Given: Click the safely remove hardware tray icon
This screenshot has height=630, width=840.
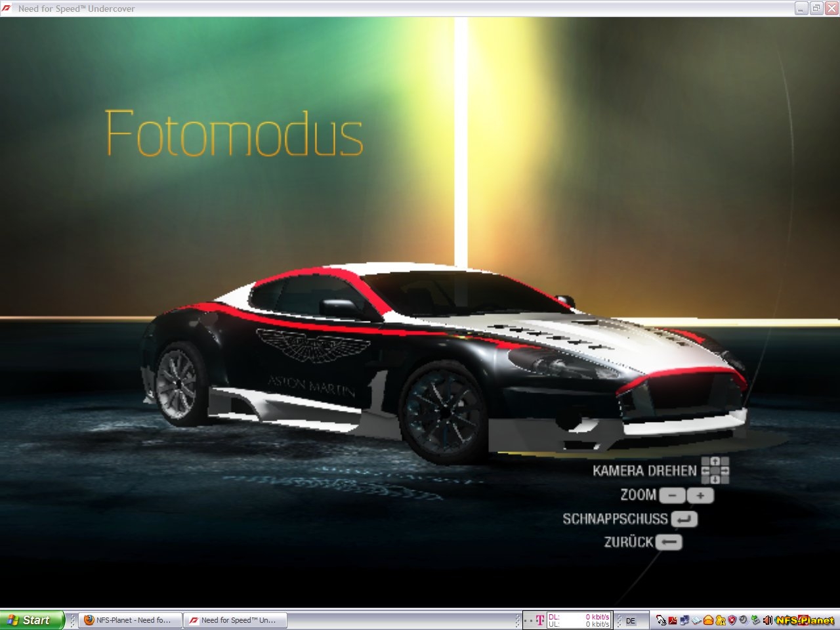Looking at the screenshot, I should (x=755, y=620).
